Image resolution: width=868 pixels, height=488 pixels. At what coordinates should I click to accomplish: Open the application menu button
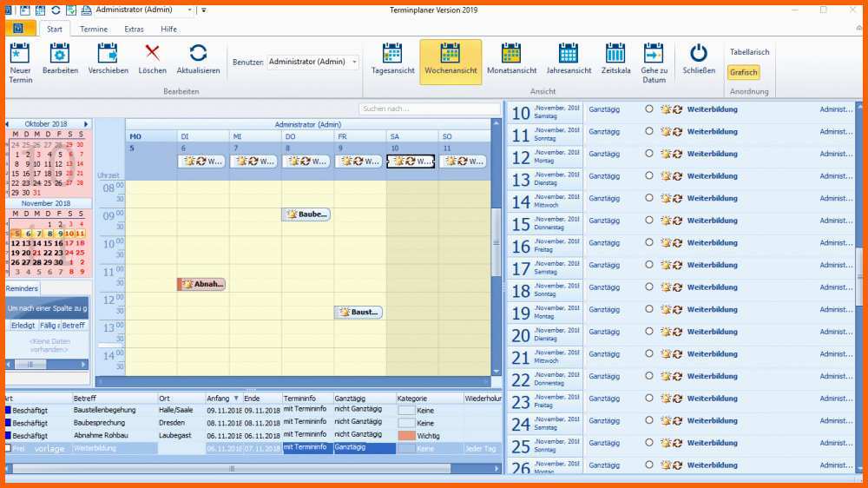(x=19, y=29)
